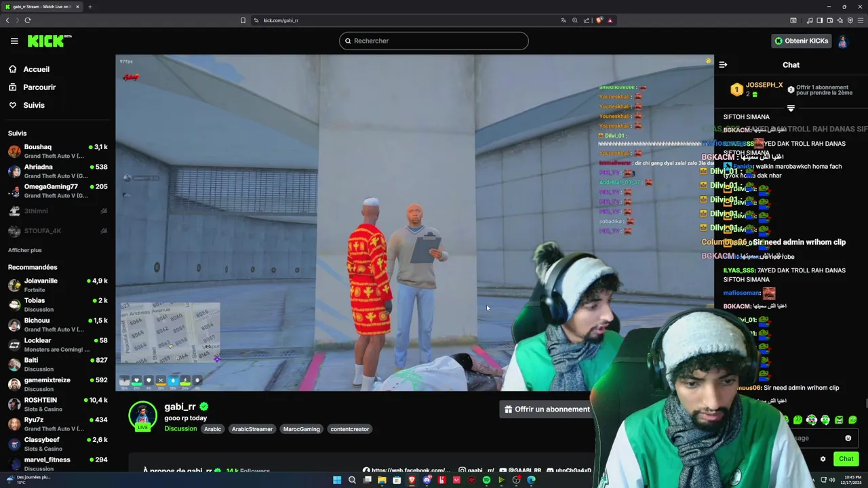This screenshot has height=488, width=868.
Task: Open the browser main menu
Action: click(860, 20)
